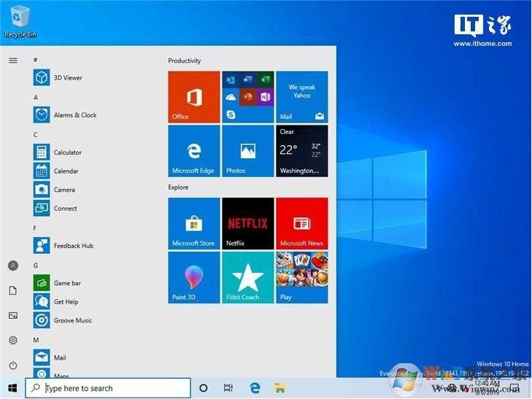The height and width of the screenshot is (399, 532).
Task: Open the Paint 3D tile
Action: (x=193, y=277)
